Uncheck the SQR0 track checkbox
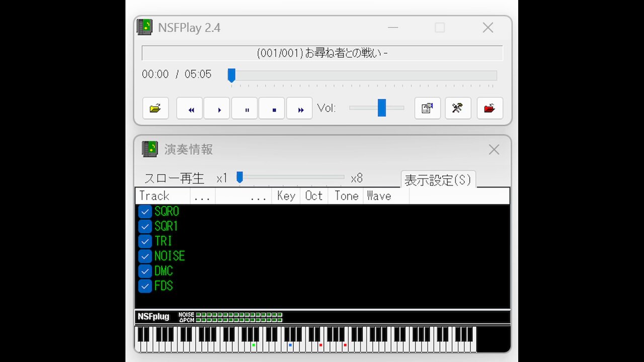 pos(145,211)
